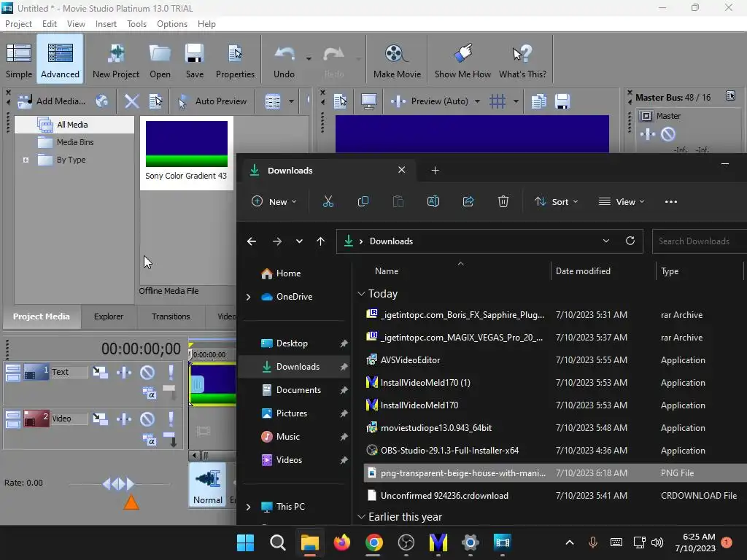Open preview video properties icon

pyautogui.click(x=340, y=101)
